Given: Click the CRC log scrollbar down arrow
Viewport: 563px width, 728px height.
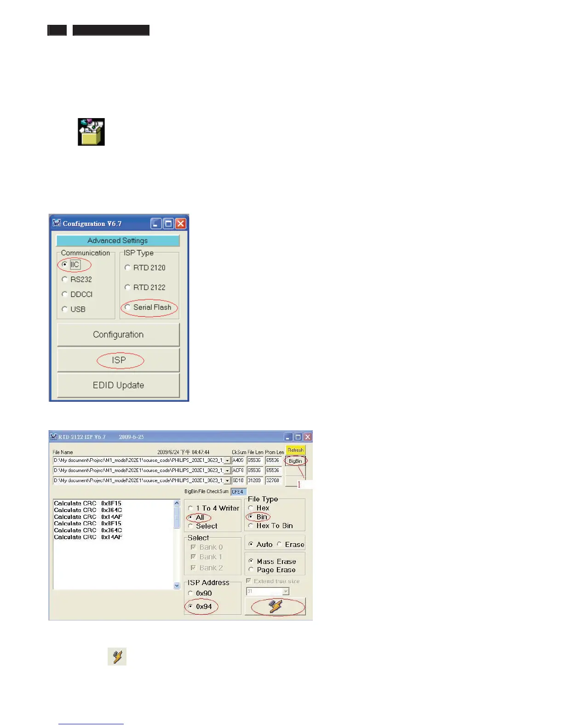Looking at the screenshot, I should click(x=177, y=586).
